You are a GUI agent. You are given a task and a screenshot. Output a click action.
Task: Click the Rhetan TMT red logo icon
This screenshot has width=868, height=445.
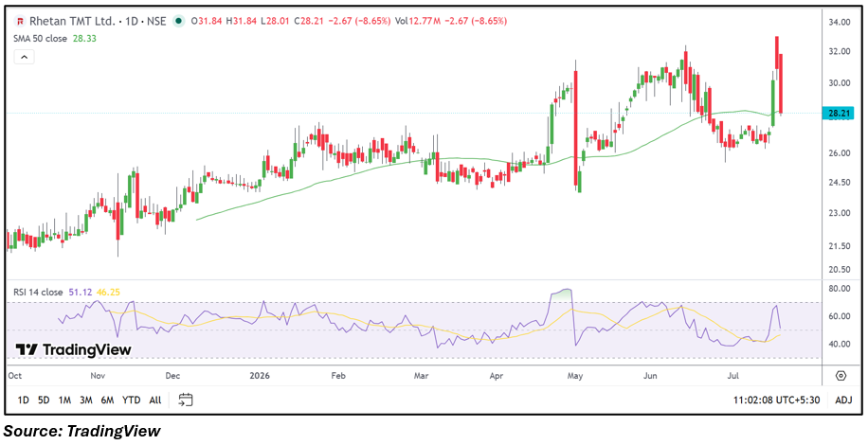[21, 22]
